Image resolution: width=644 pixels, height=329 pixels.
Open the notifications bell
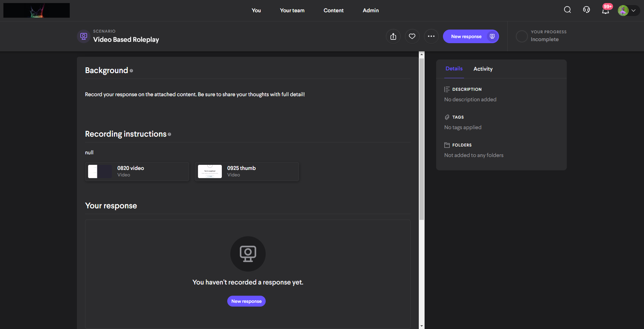[x=605, y=11]
